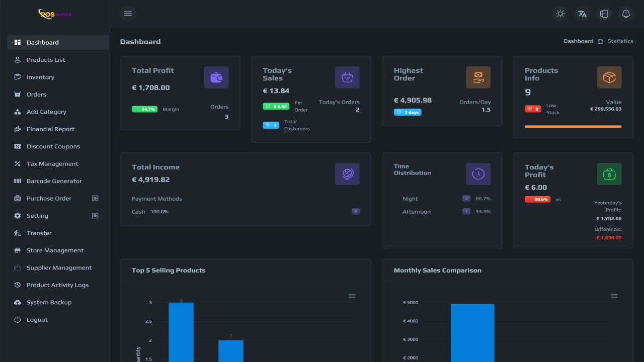Click the Dashboard breadcrumb link
Viewport: 644px width, 362px height.
(578, 41)
